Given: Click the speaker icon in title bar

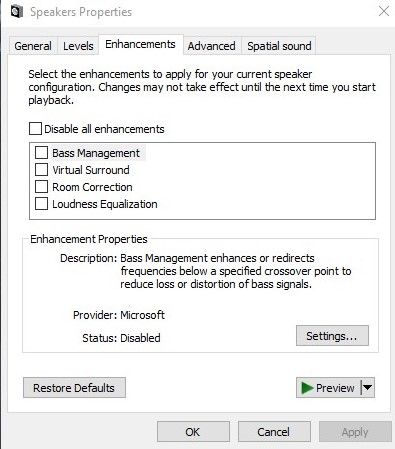Looking at the screenshot, I should tap(17, 12).
